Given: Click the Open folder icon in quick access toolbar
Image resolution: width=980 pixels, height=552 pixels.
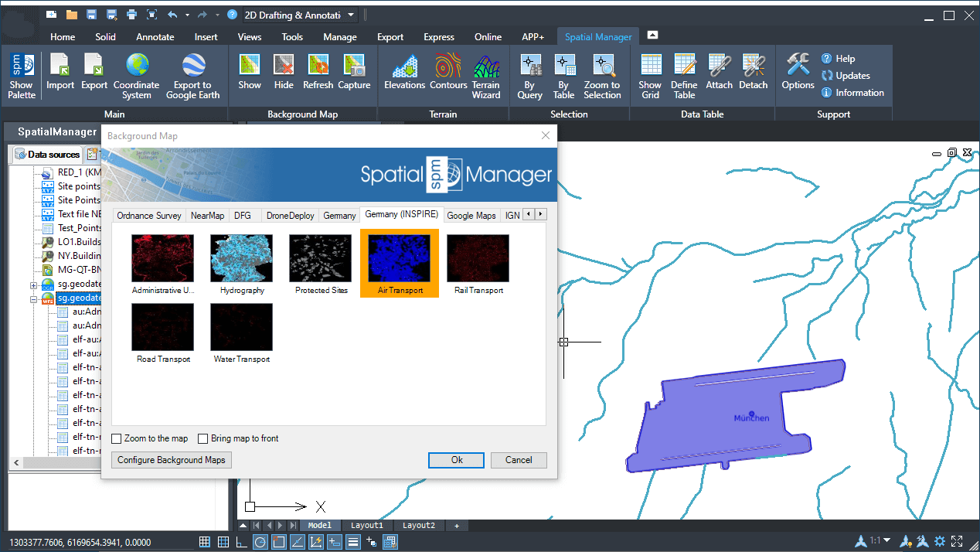Looking at the screenshot, I should pyautogui.click(x=71, y=15).
